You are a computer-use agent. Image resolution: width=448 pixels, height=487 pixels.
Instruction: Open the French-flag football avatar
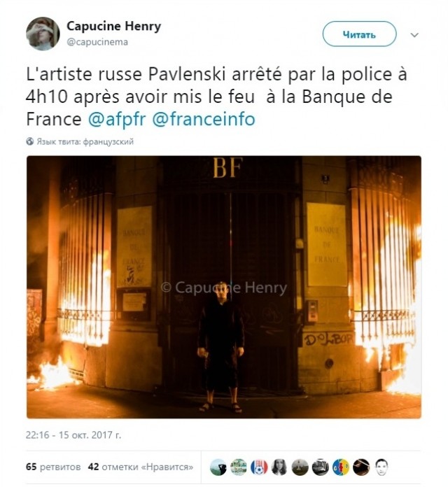tap(259, 467)
